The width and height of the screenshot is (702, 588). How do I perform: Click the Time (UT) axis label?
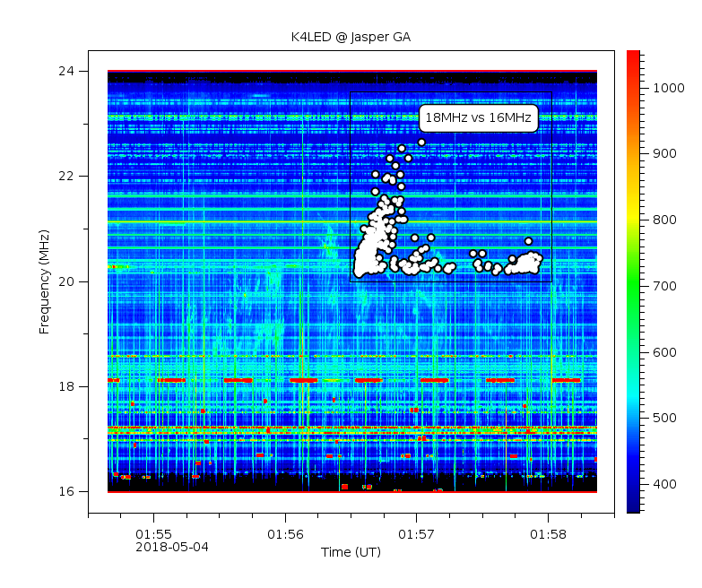tap(351, 552)
